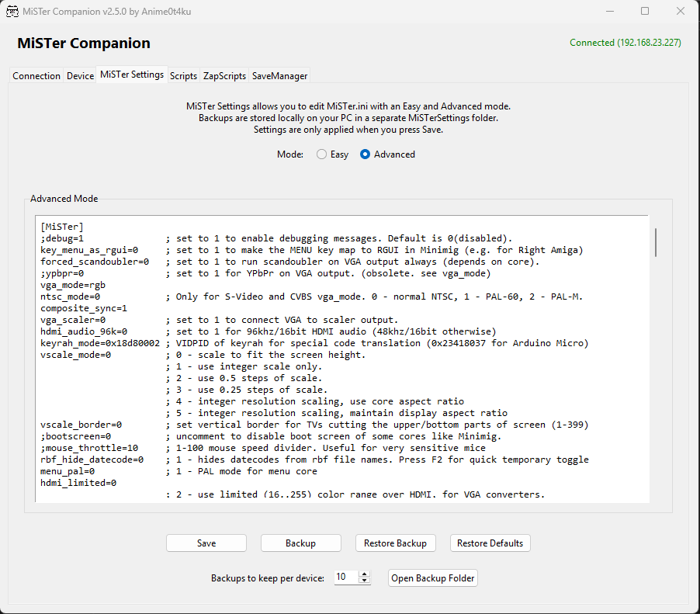Image resolution: width=700 pixels, height=614 pixels.
Task: Click 'use 0.25 steps of scale' comment
Action: tap(247, 390)
